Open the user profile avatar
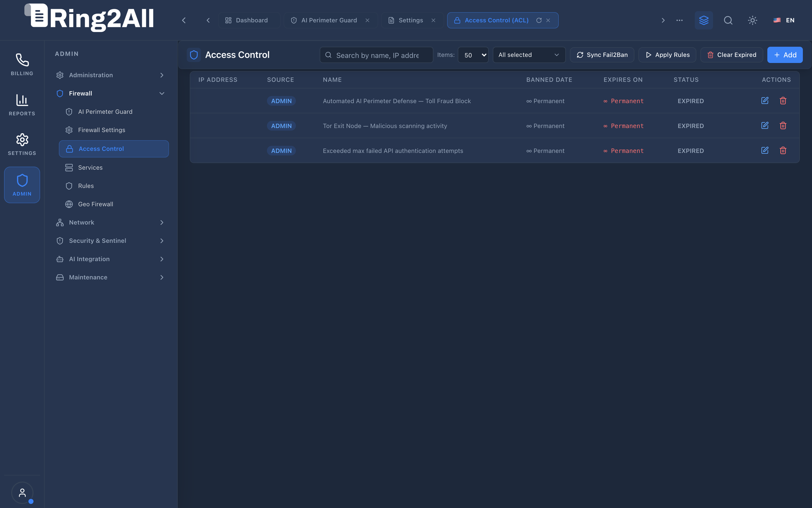Screen dimensions: 812x508 tap(22, 493)
